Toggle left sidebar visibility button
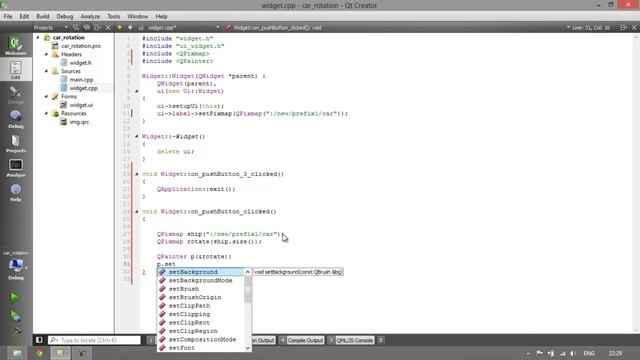Viewport: 640px width, 360px height. point(39,340)
